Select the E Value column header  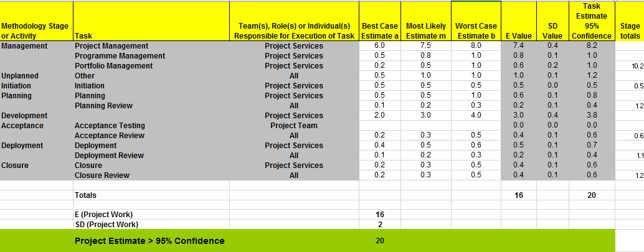[518, 35]
